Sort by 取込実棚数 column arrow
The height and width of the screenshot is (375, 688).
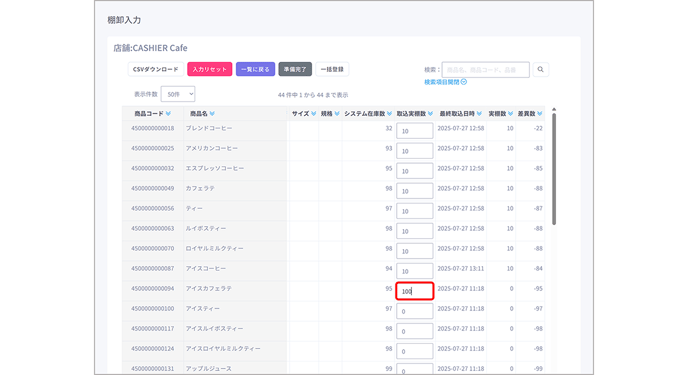click(430, 114)
